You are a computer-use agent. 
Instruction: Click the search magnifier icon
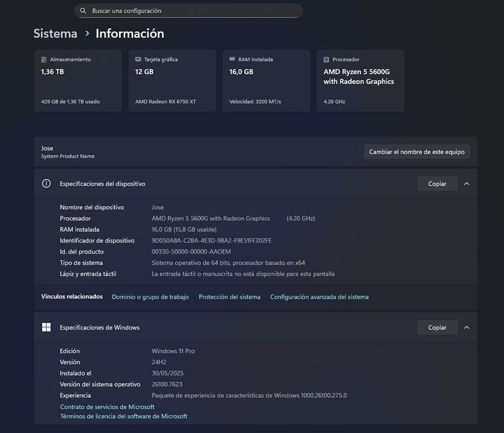coord(83,11)
